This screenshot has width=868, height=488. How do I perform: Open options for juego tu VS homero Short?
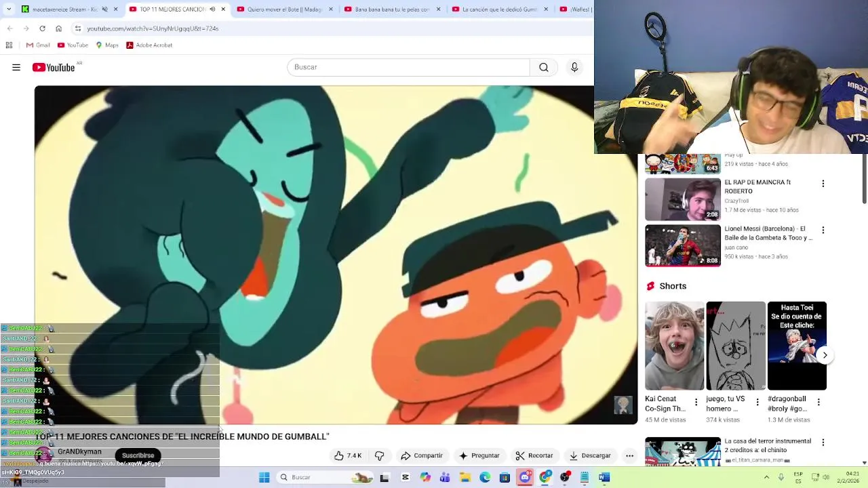pos(757,403)
